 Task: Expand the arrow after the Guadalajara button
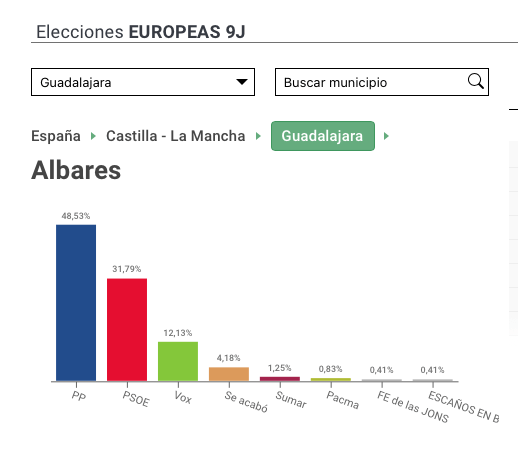click(386, 136)
